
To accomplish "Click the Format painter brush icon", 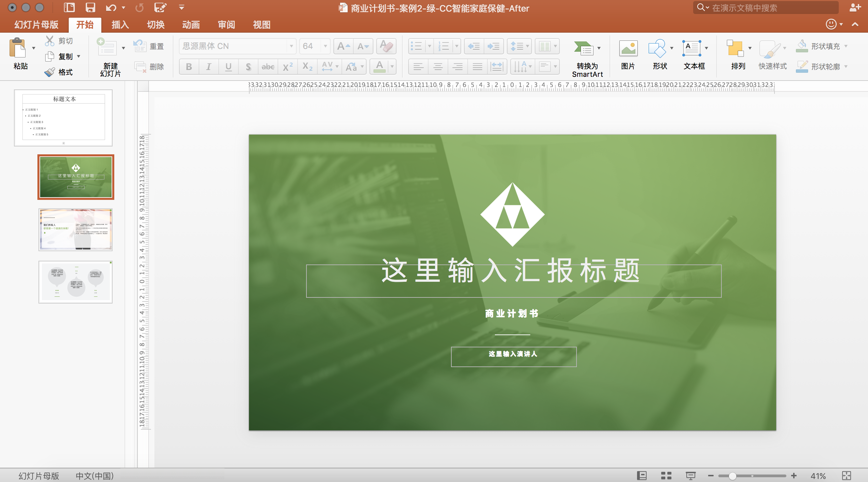I will [50, 72].
